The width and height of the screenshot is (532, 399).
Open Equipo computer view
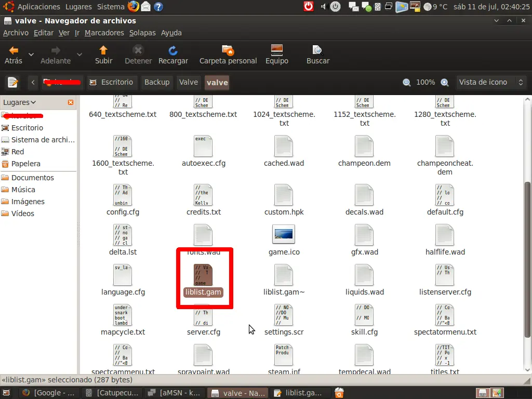(x=277, y=55)
